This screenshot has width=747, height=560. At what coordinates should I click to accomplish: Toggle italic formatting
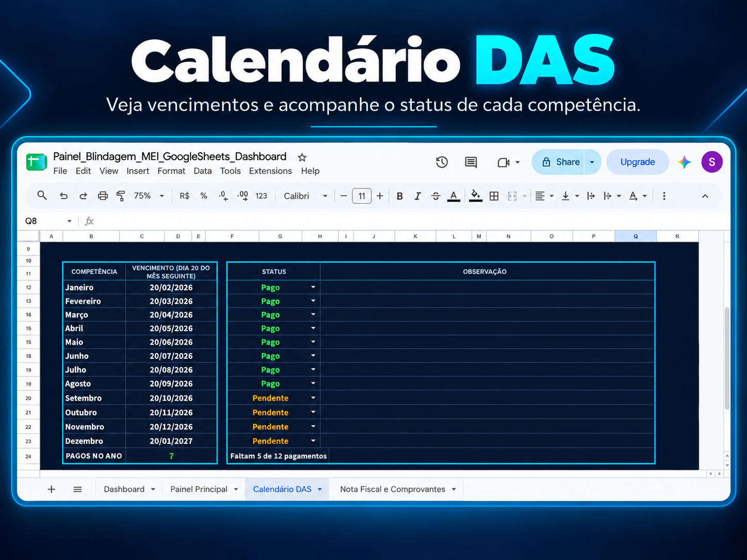tap(417, 196)
